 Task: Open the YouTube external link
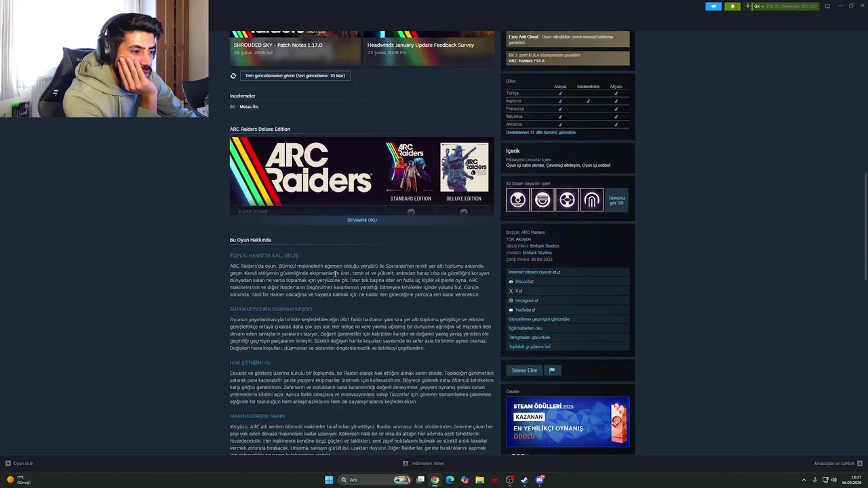coord(568,310)
